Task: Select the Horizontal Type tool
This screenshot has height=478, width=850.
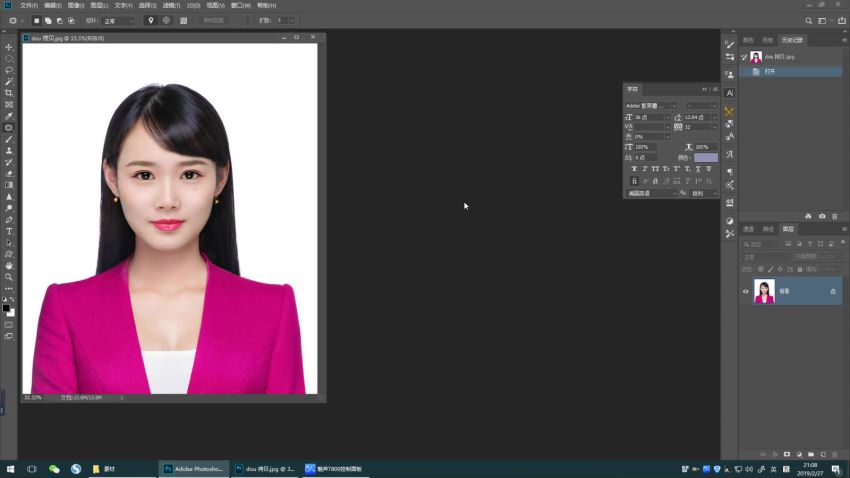Action: pyautogui.click(x=9, y=231)
